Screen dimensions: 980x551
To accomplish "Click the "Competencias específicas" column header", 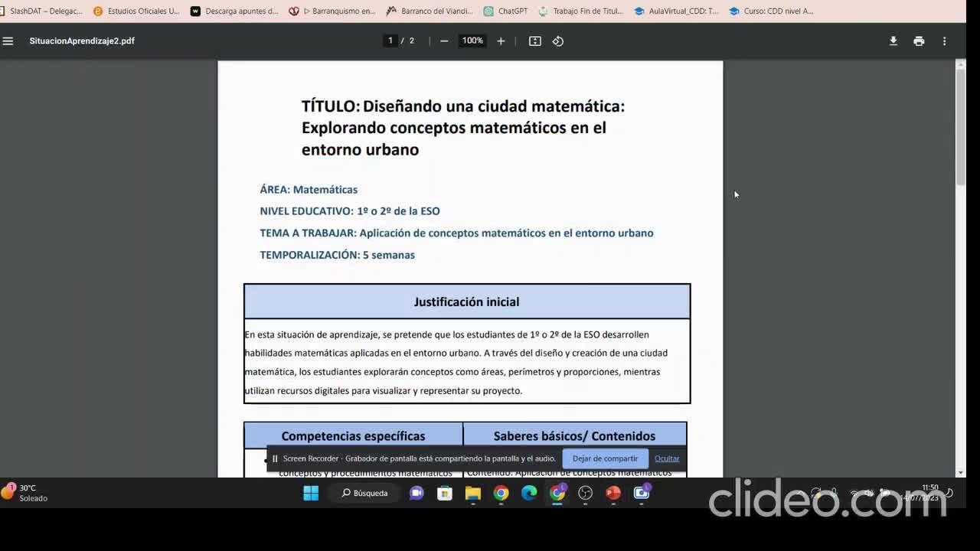I will pyautogui.click(x=353, y=435).
